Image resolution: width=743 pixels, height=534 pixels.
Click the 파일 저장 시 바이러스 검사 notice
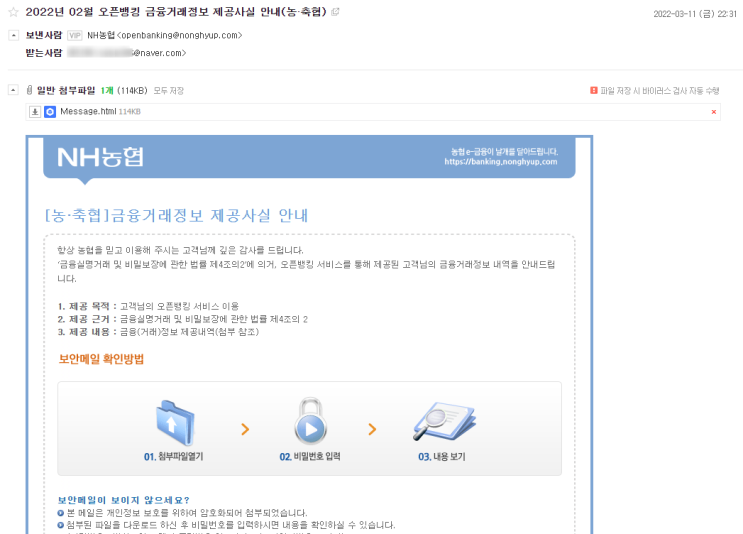[660, 91]
